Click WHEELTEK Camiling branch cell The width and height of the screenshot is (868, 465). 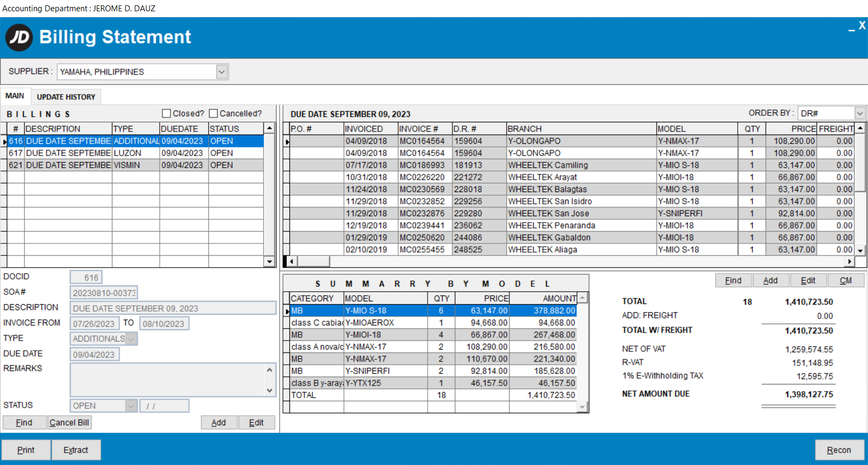point(581,165)
